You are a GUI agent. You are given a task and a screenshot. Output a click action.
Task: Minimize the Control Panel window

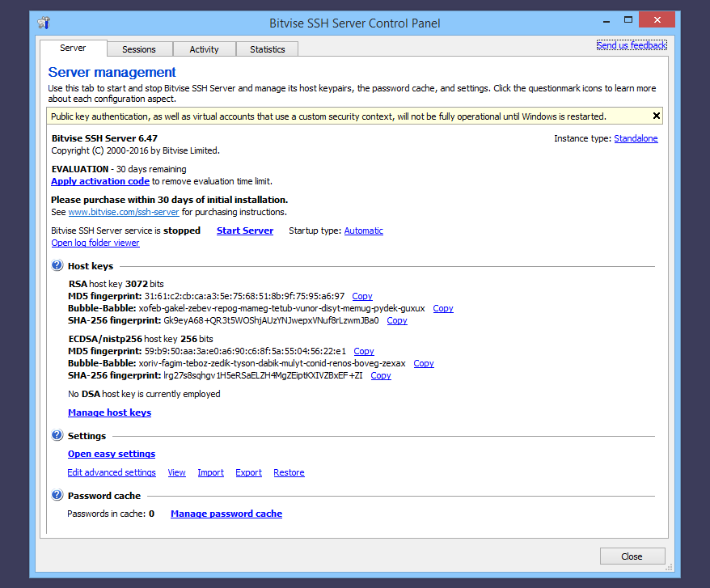coord(606,20)
